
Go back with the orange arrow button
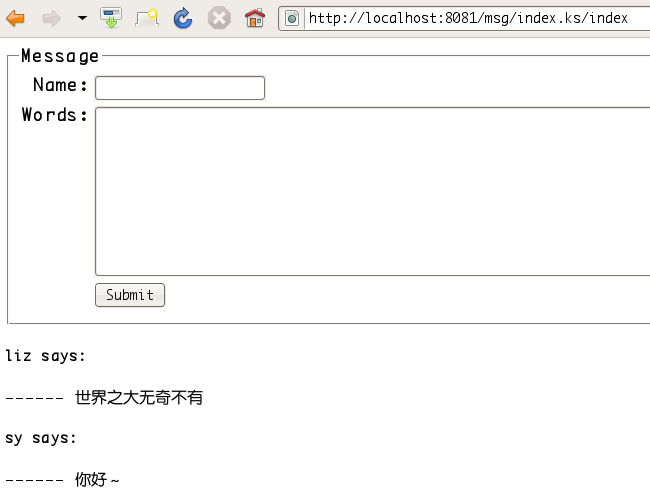pos(16,18)
